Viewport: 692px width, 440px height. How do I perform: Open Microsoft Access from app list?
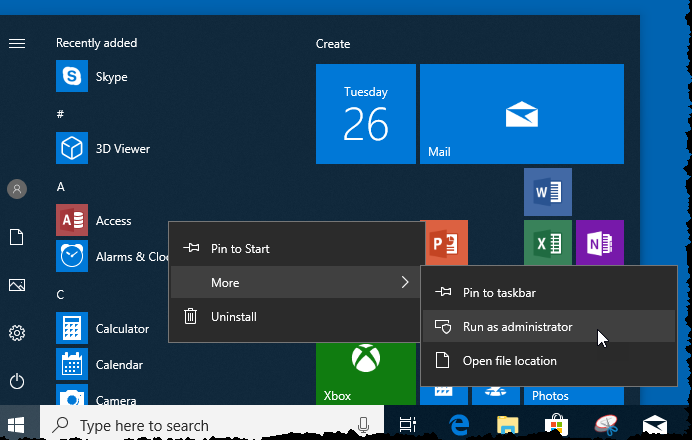(94, 220)
